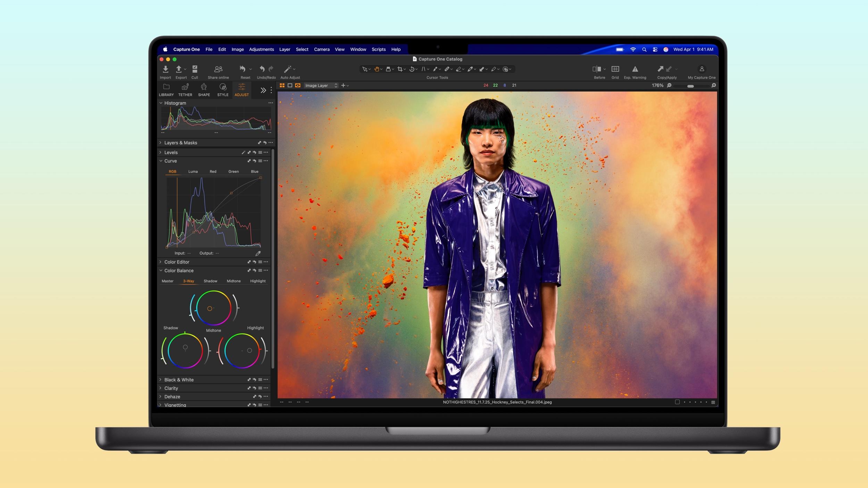Select the Annotations pencil cursor tool
Image resolution: width=868 pixels, height=488 pixels.
(494, 69)
